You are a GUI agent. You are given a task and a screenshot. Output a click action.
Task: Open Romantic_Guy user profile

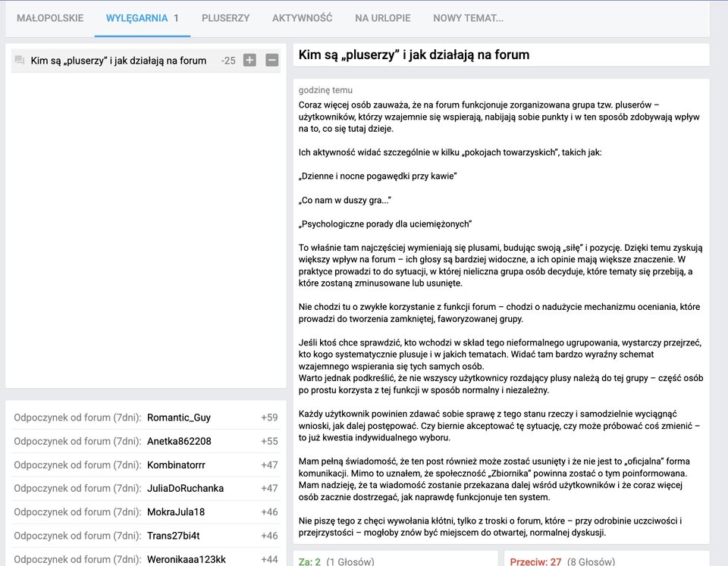179,417
